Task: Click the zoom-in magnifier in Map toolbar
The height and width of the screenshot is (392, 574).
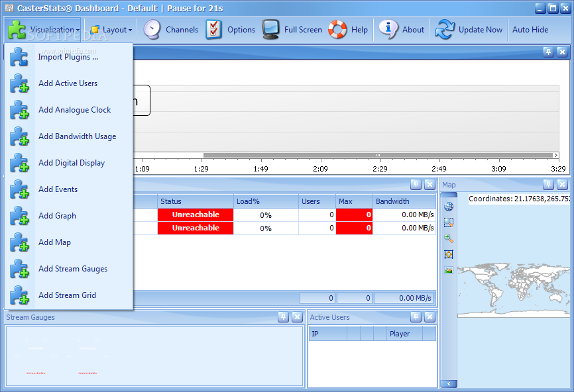Action: [449, 238]
